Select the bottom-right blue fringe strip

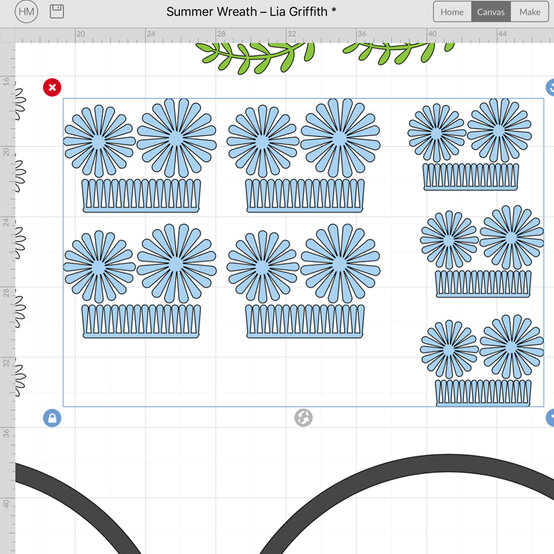click(483, 393)
